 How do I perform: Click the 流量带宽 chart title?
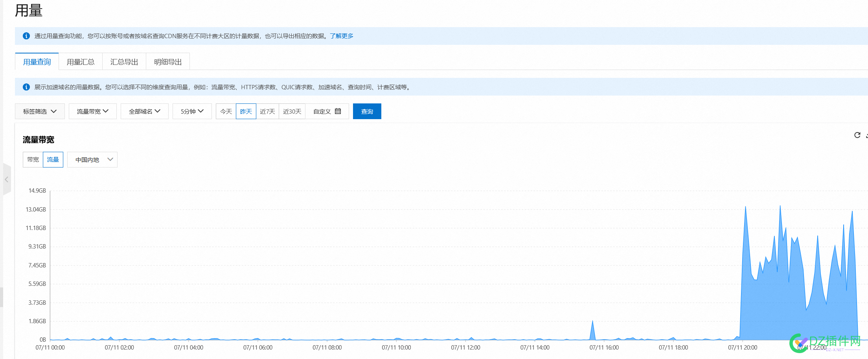point(39,140)
